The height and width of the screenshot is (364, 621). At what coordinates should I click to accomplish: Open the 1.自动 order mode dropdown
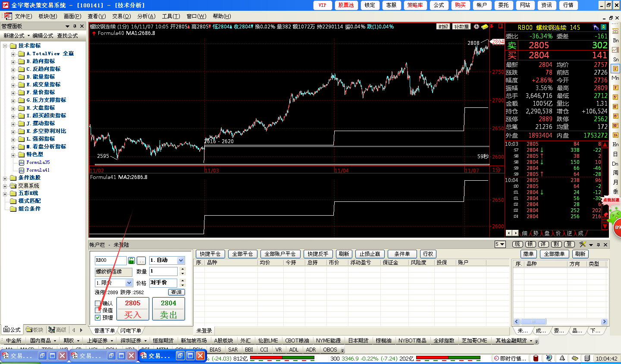point(181,260)
